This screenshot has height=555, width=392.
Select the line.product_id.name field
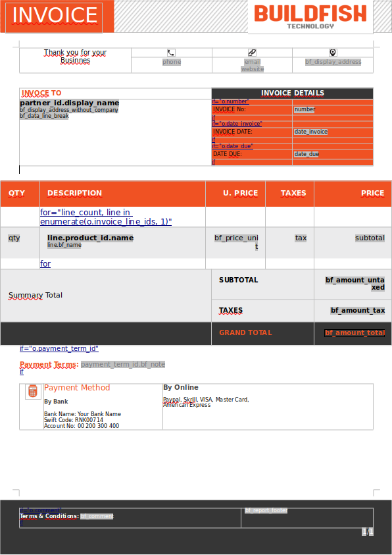coord(91,238)
